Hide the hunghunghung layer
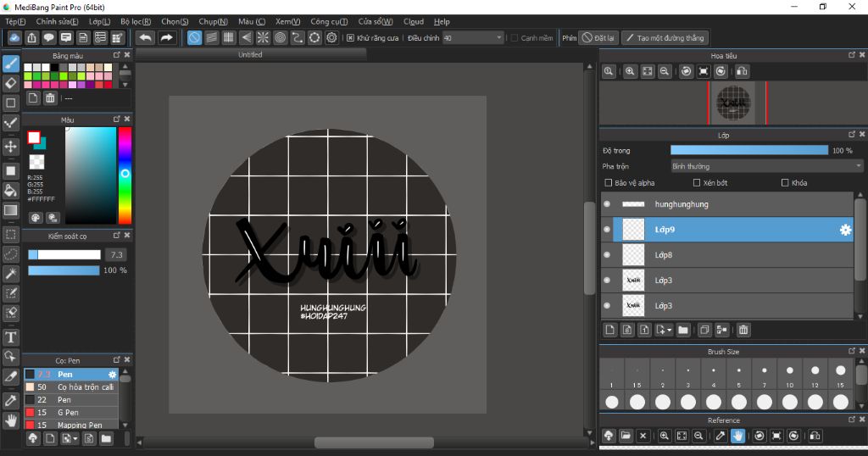 [607, 204]
